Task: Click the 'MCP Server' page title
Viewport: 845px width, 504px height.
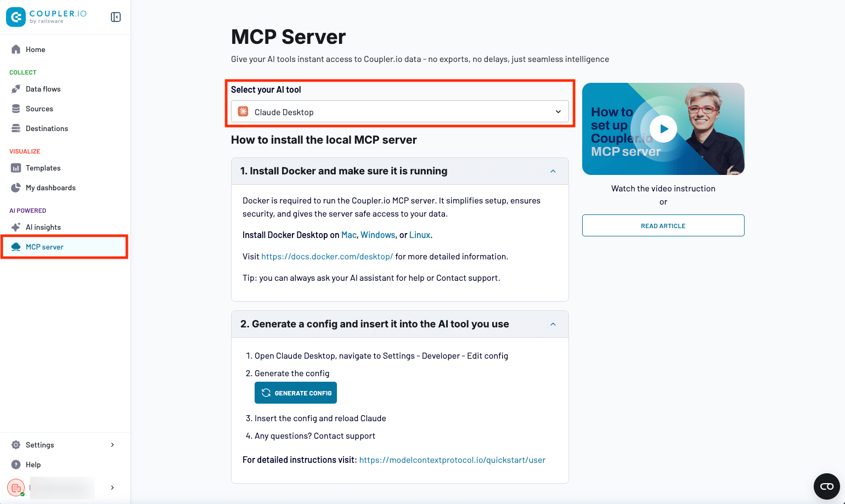Action: 288,37
